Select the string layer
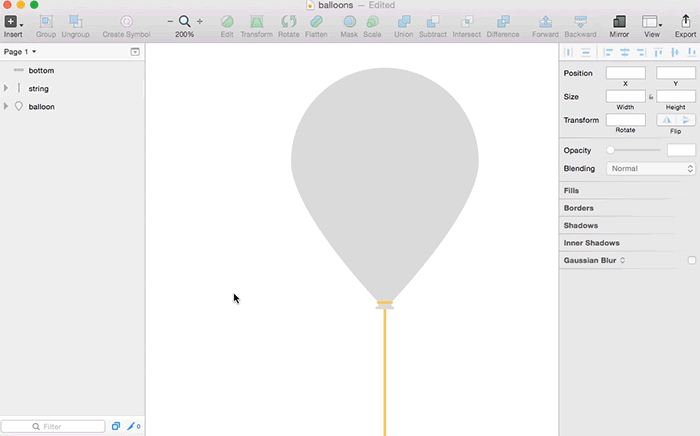The width and height of the screenshot is (700, 436). (x=72, y=88)
